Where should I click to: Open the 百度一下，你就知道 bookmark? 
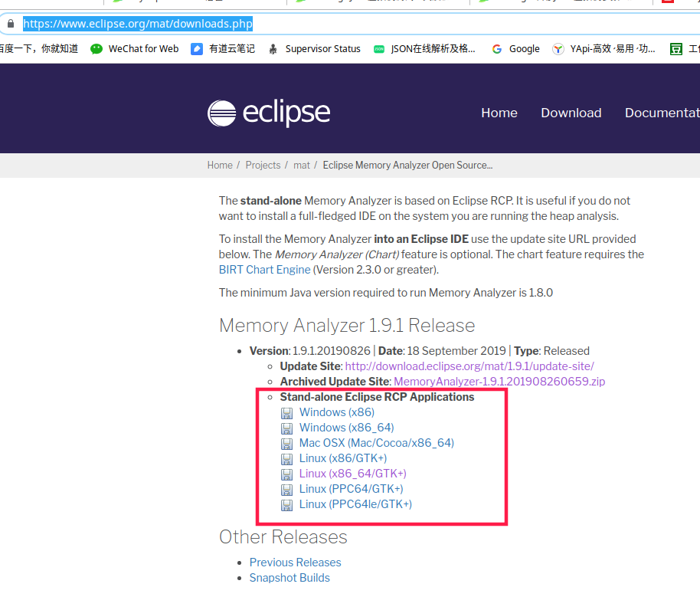39,49
